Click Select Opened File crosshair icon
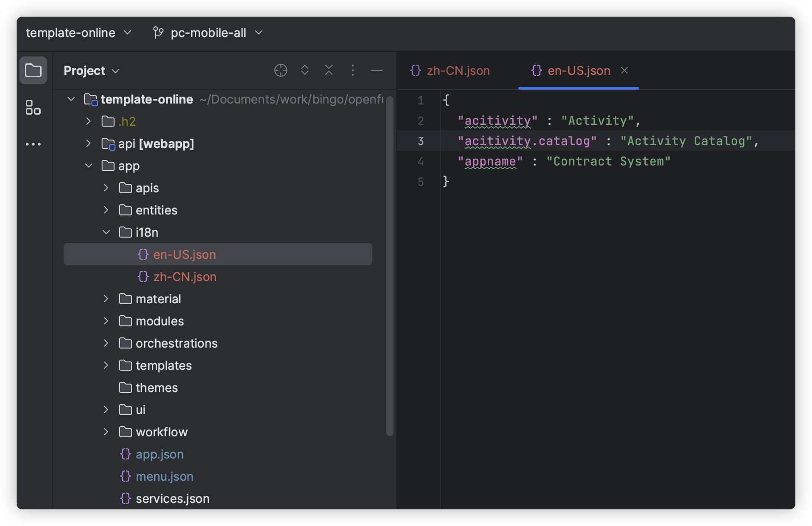Image resolution: width=812 pixels, height=526 pixels. 280,70
